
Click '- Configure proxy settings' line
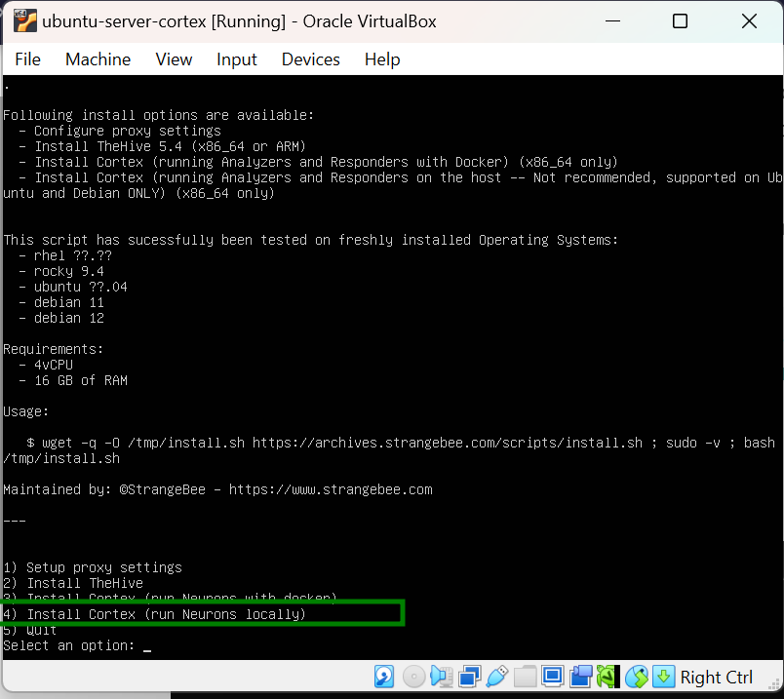pyautogui.click(x=120, y=131)
